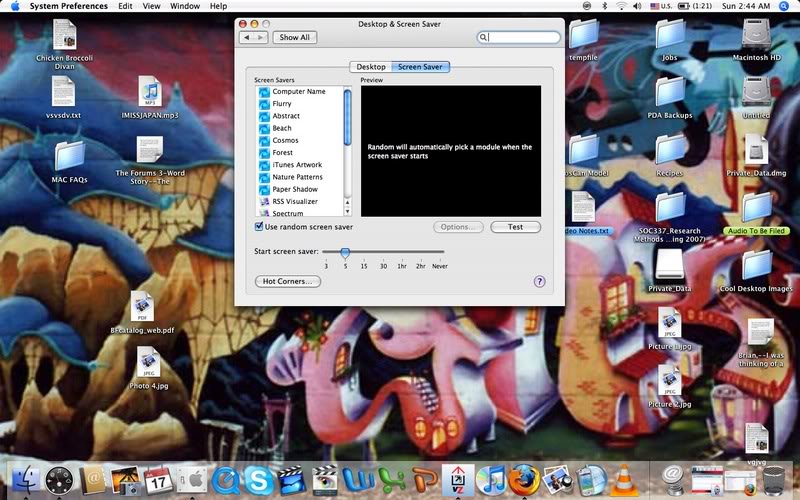The height and width of the screenshot is (500, 800).
Task: Open the help question mark button
Action: click(x=539, y=282)
